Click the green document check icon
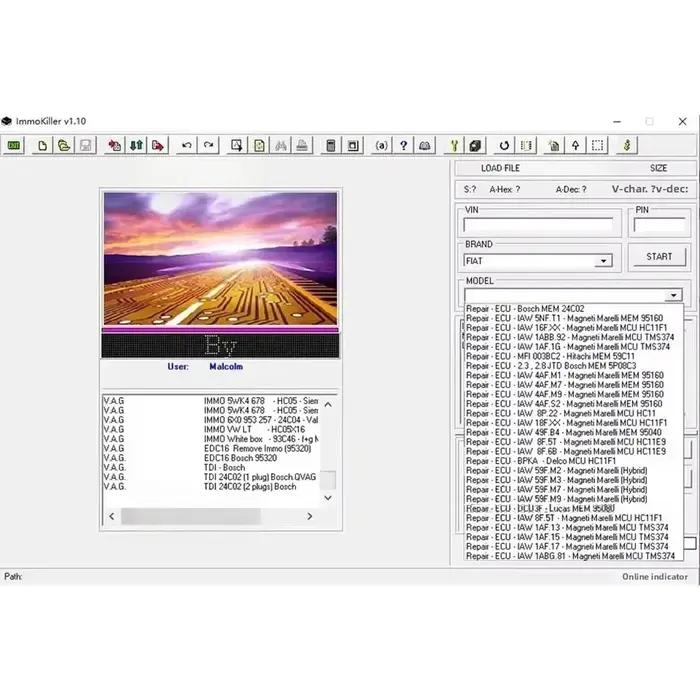This screenshot has height=700, width=700. coord(259,146)
